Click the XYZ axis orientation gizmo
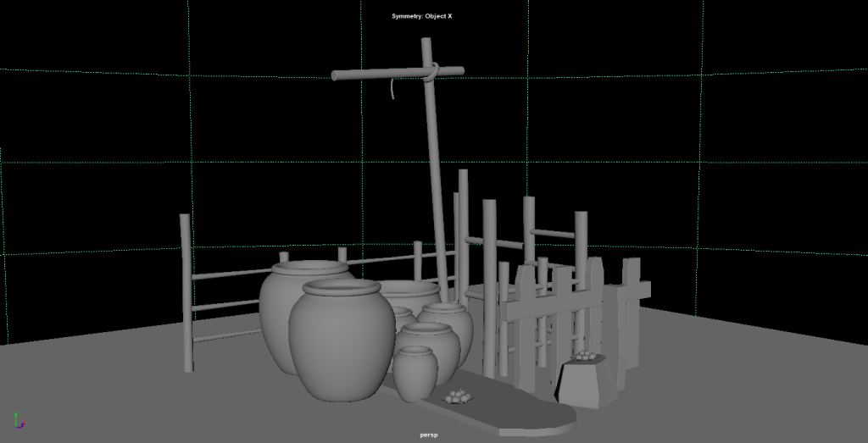Viewport: 868px width, 443px height. (19, 421)
